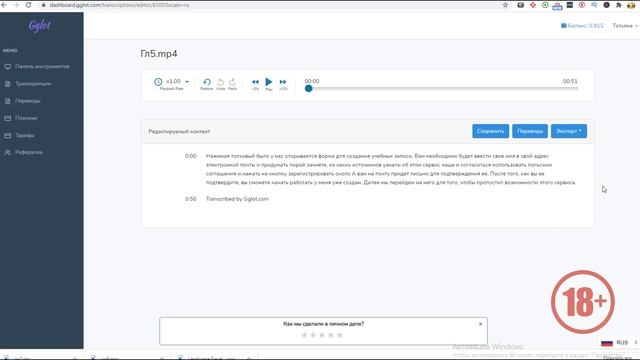Viewport: 640px width, 360px height.
Task: Reload the page in the browser
Action: click(x=28, y=5)
